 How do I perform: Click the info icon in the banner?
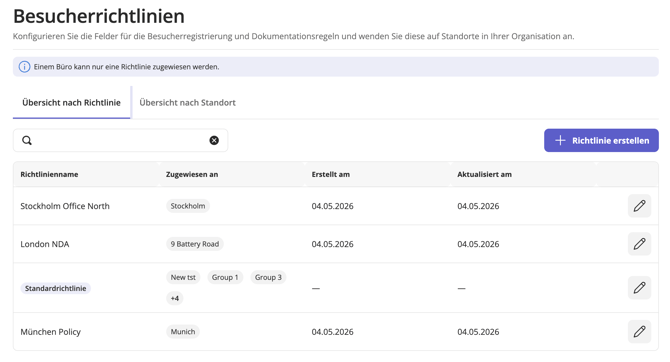pos(24,67)
